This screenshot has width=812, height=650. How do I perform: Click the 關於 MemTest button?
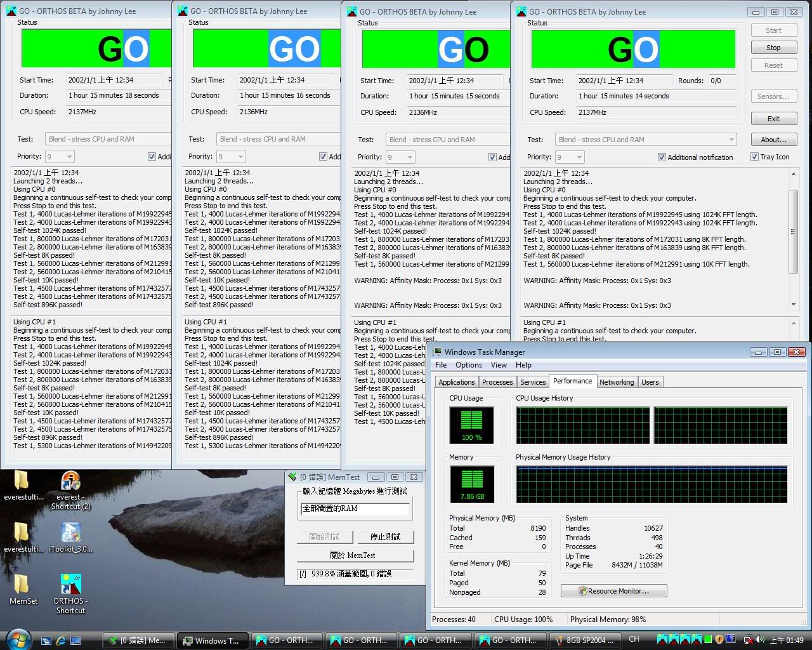pyautogui.click(x=355, y=555)
